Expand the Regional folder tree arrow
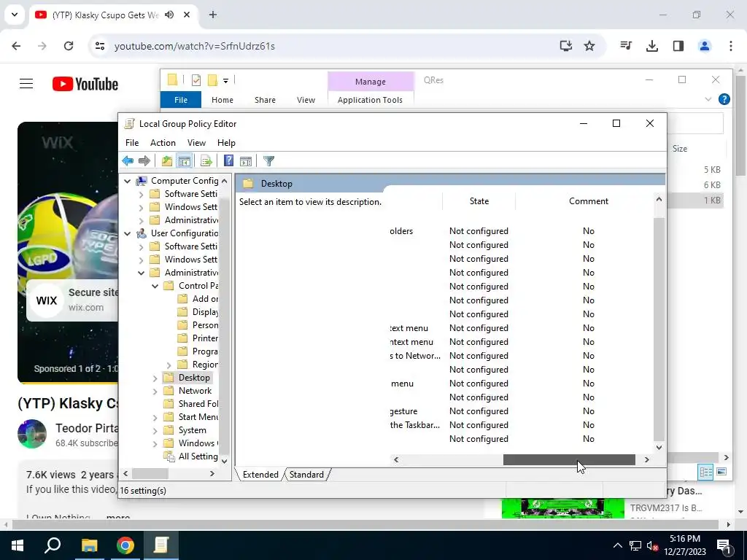The width and height of the screenshot is (747, 560). [169, 365]
